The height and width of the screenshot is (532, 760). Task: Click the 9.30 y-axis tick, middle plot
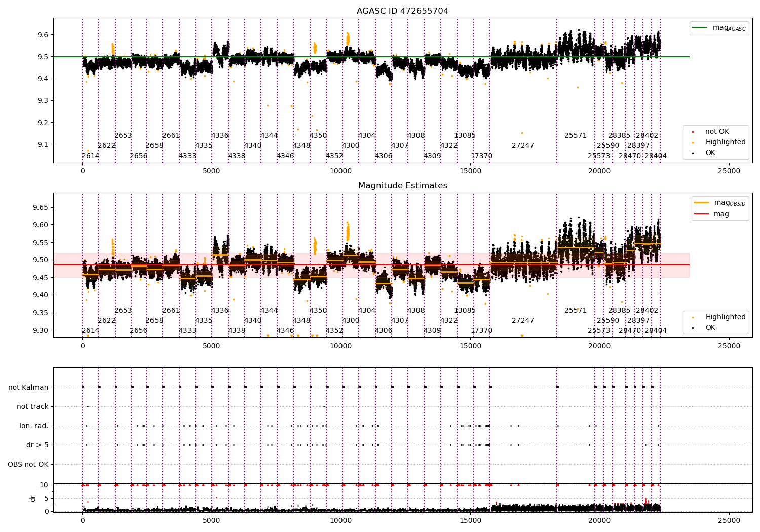pos(41,330)
